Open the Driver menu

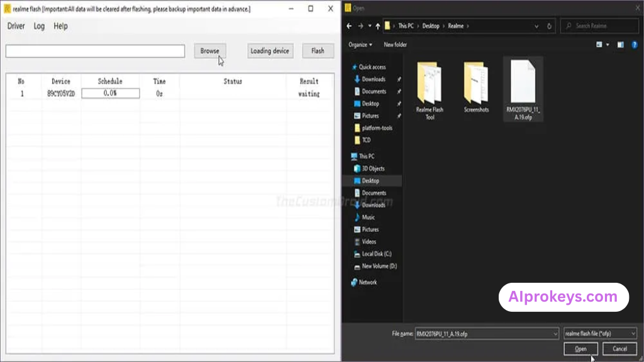(x=16, y=26)
